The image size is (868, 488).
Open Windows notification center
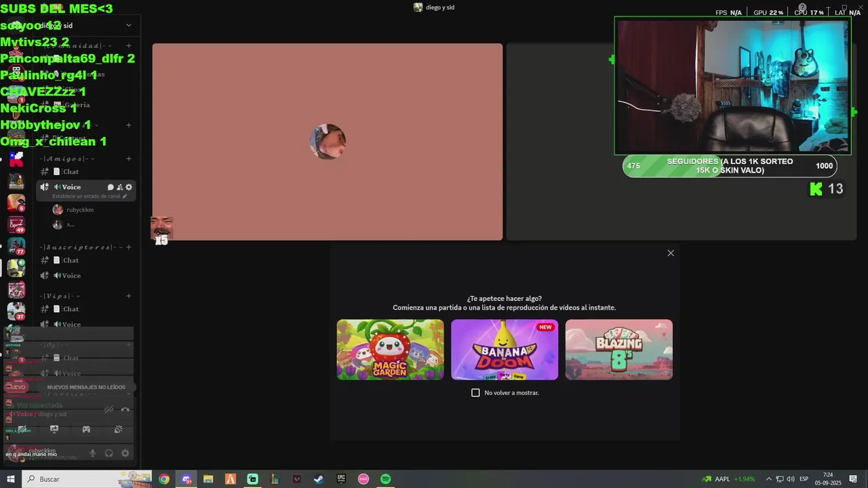click(853, 479)
